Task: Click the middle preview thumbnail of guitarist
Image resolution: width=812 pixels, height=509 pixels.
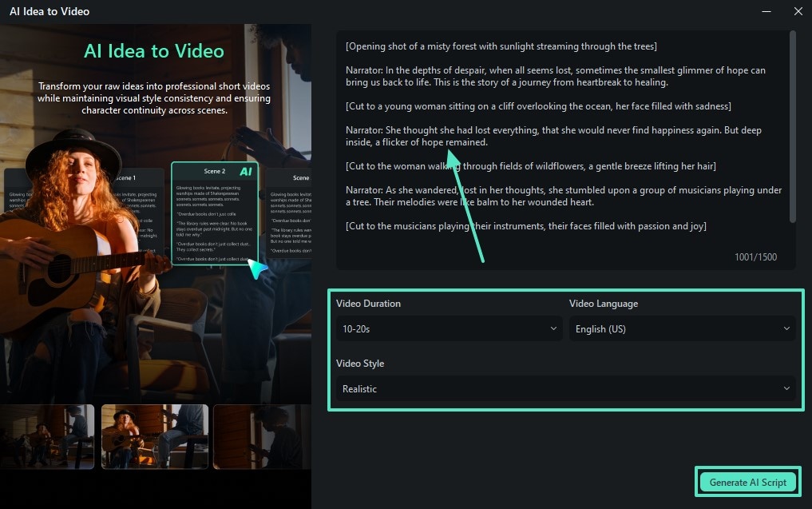Action: [x=155, y=436]
